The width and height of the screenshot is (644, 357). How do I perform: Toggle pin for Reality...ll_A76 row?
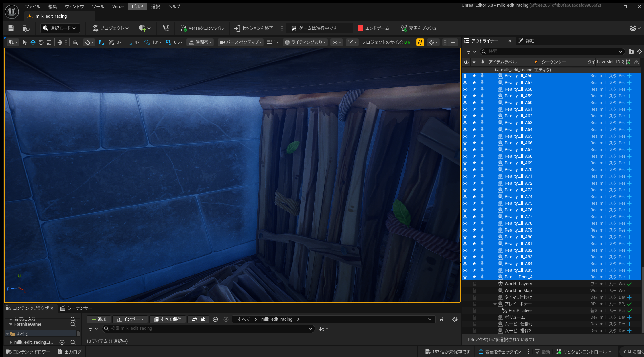coord(482,210)
